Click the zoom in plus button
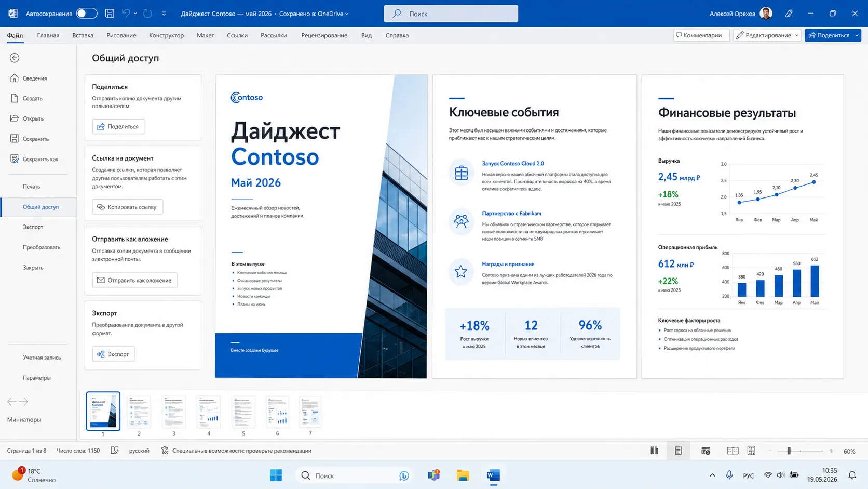868x489 pixels. 831,451
